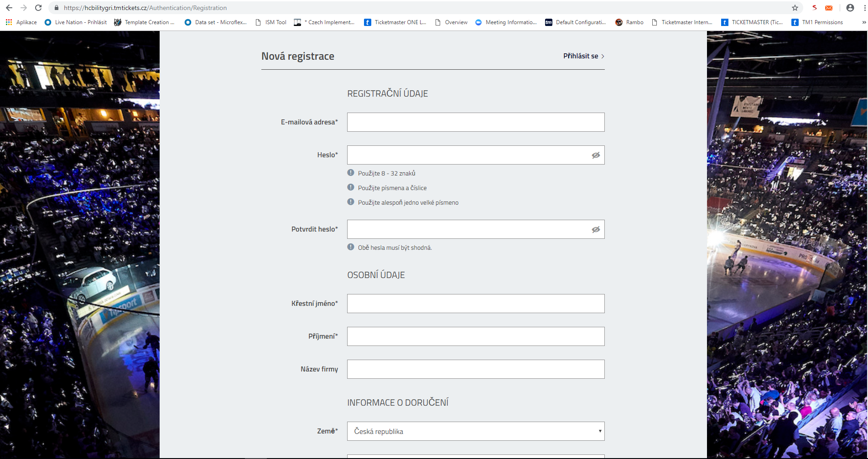Click the padlock site info icon

coord(57,8)
